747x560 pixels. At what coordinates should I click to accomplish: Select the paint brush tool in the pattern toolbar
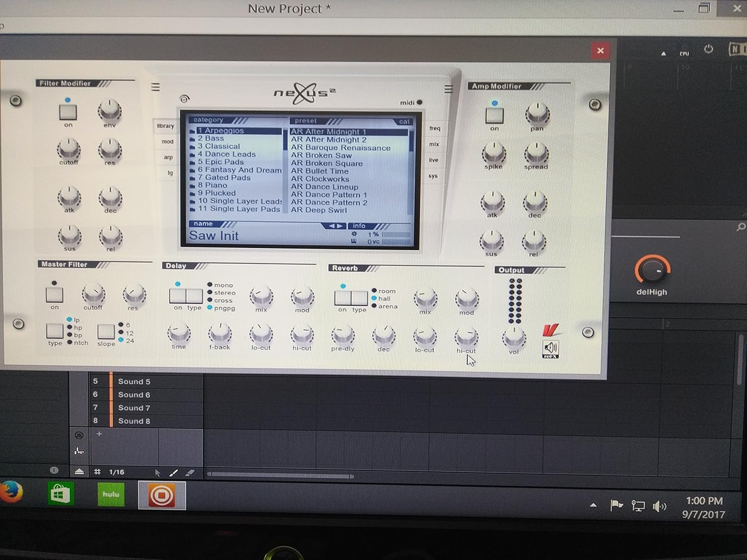tap(173, 472)
